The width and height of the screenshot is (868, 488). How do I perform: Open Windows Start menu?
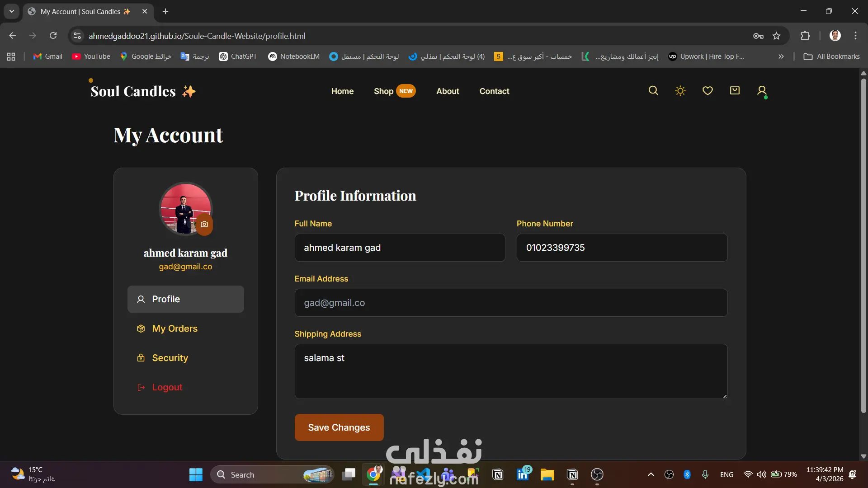196,474
